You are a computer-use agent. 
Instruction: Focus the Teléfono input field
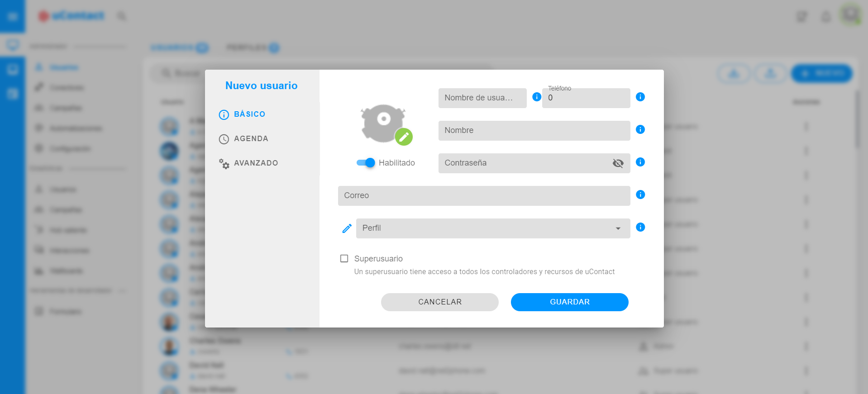[x=586, y=98]
